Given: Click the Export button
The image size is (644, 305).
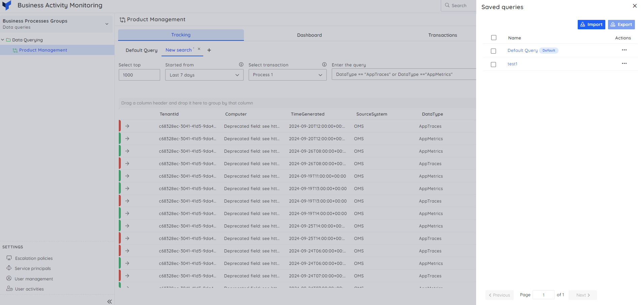Looking at the screenshot, I should pyautogui.click(x=621, y=25).
